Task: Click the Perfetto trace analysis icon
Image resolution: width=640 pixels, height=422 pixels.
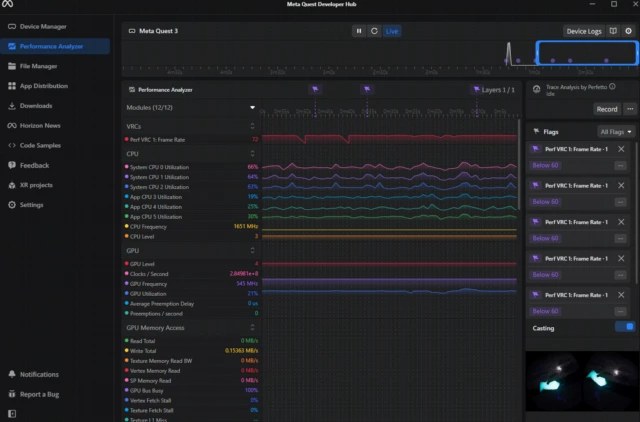Action: tap(536, 89)
